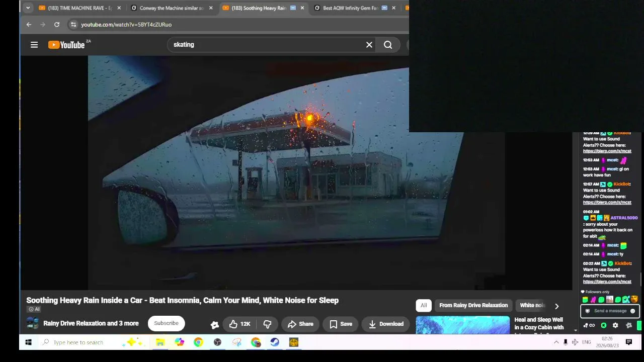The image size is (644, 362).
Task: Click the rainy car video player
Action: tap(296, 172)
